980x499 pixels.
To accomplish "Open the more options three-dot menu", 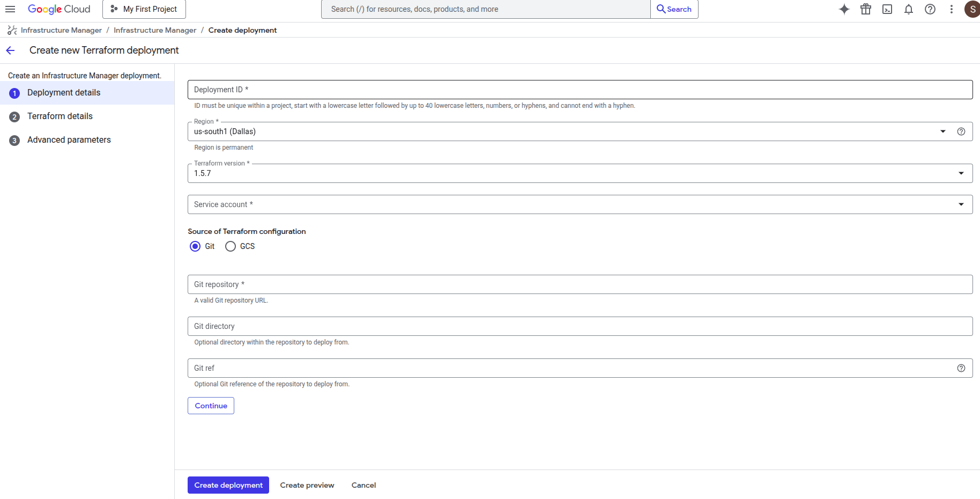I will click(x=952, y=9).
